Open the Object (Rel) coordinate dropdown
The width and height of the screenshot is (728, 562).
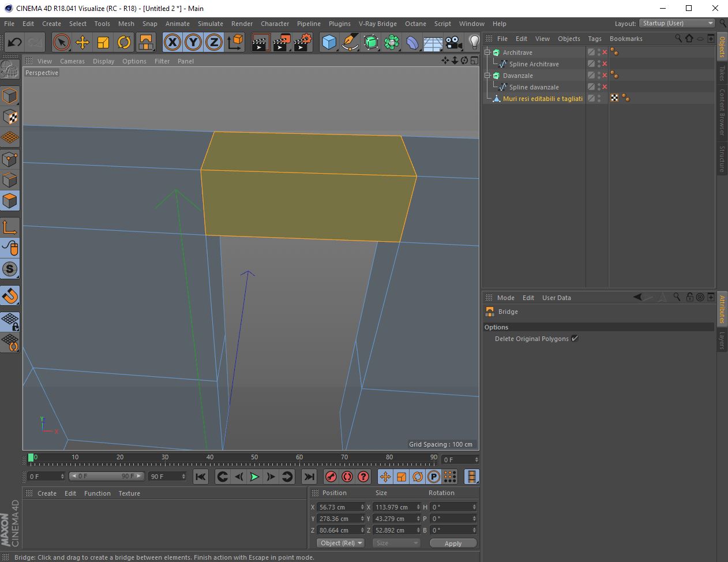click(x=341, y=543)
